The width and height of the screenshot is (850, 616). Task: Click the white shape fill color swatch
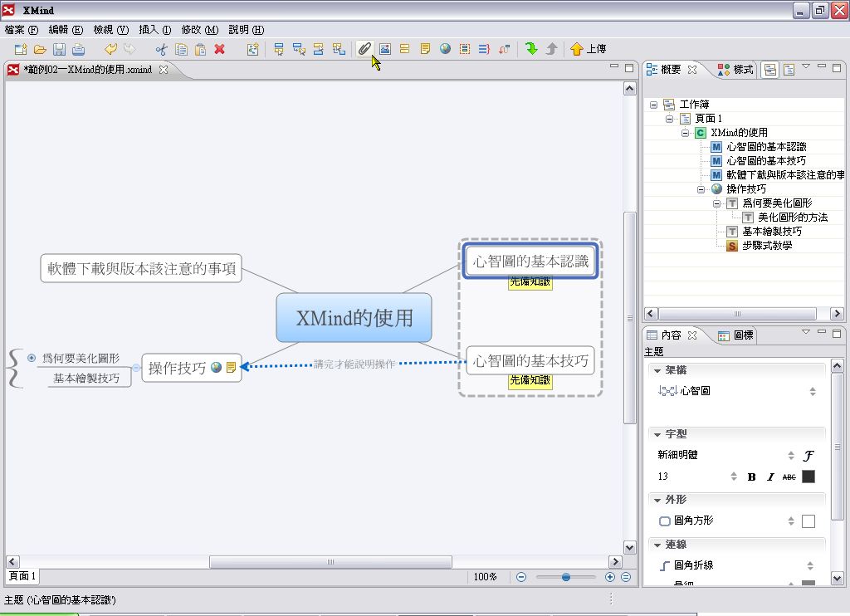point(808,521)
